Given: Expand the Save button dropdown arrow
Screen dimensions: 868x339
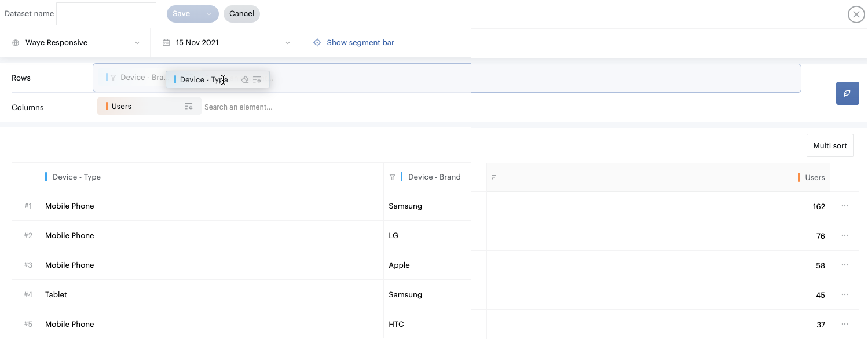Looking at the screenshot, I should tap(208, 14).
